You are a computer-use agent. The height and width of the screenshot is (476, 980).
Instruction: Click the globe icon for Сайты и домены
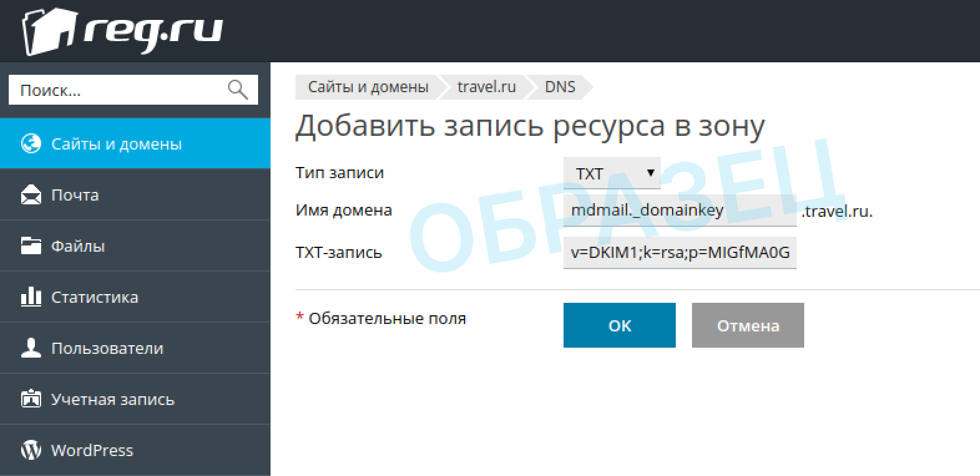[31, 144]
